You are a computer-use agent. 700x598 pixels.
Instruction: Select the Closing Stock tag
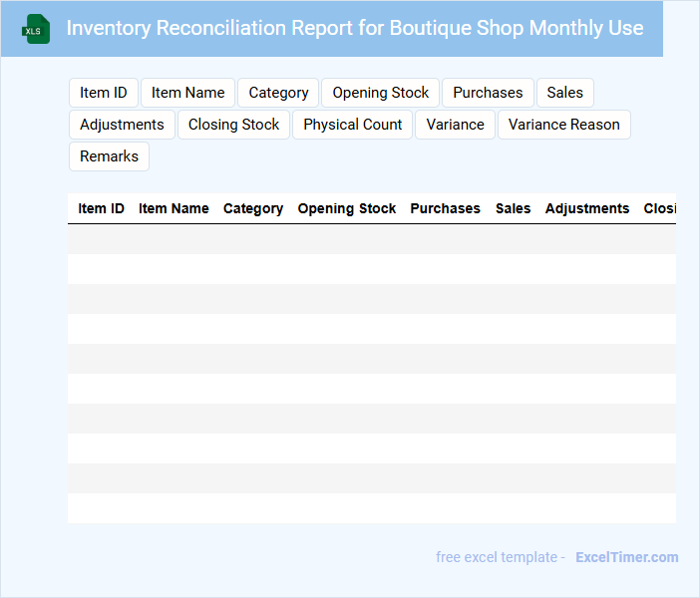coord(234,125)
